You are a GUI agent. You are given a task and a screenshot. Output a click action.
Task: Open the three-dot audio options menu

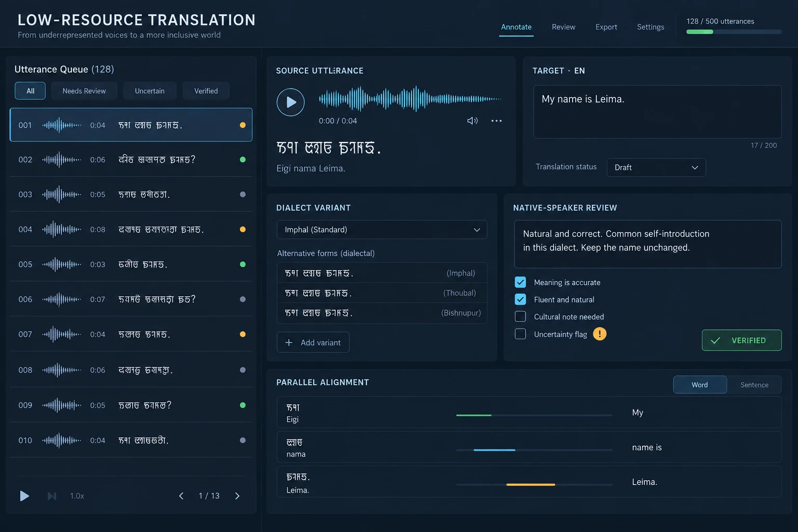[497, 121]
